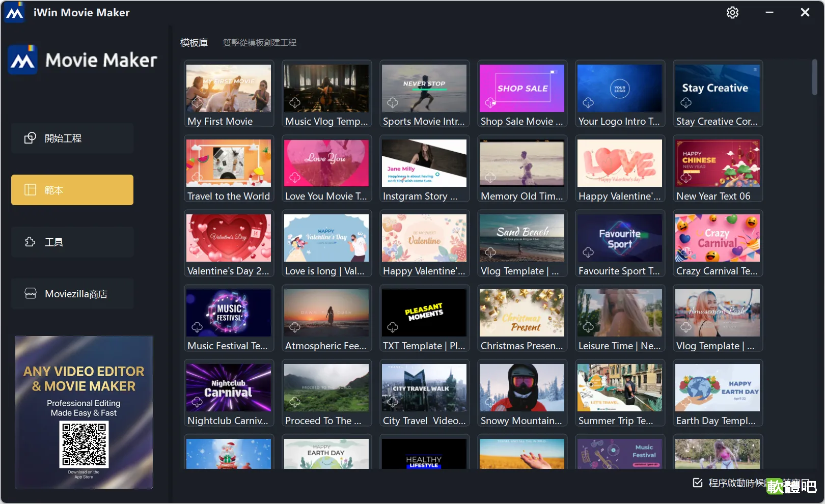Click the My First Movie template title
Image resolution: width=825 pixels, height=504 pixels.
coord(220,121)
